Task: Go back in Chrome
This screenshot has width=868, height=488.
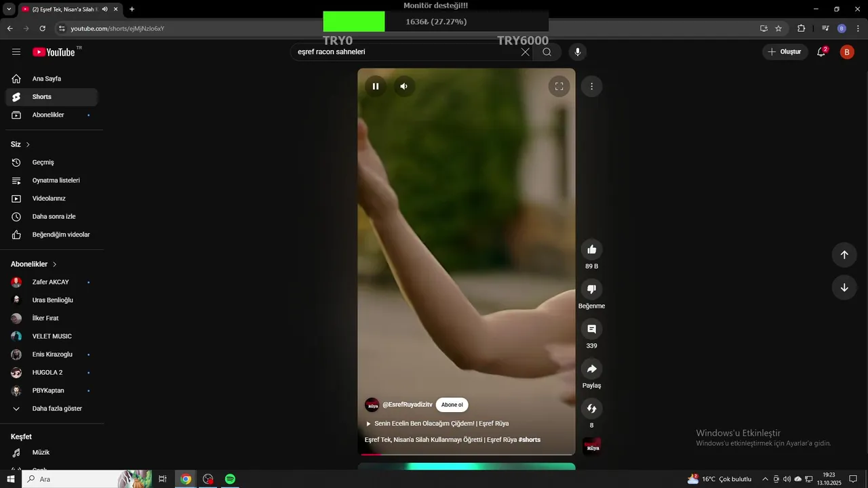Action: coord(9,28)
